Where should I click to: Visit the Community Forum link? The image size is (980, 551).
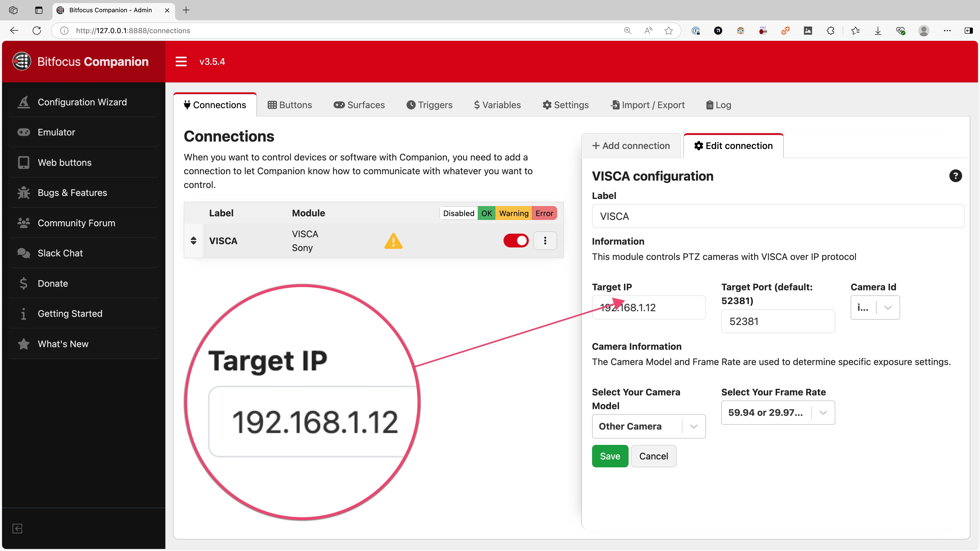coord(83,223)
